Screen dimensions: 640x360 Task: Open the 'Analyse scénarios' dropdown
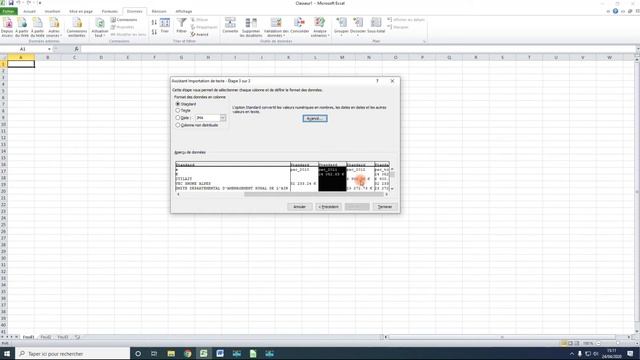pyautogui.click(x=320, y=27)
